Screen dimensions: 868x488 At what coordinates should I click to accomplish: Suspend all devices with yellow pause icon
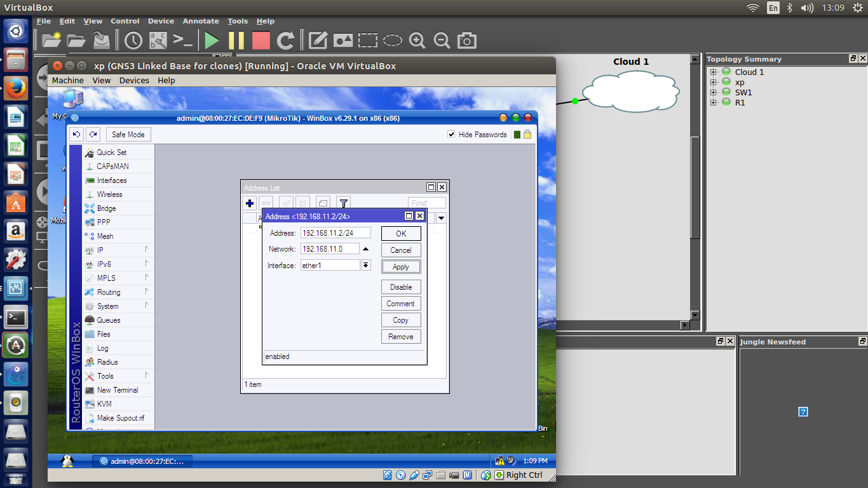tap(236, 41)
